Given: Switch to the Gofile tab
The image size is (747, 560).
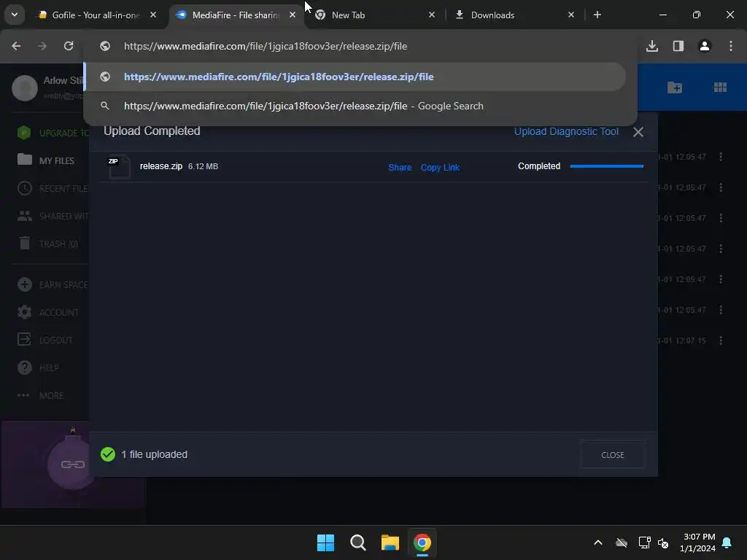Looking at the screenshot, I should (x=96, y=15).
